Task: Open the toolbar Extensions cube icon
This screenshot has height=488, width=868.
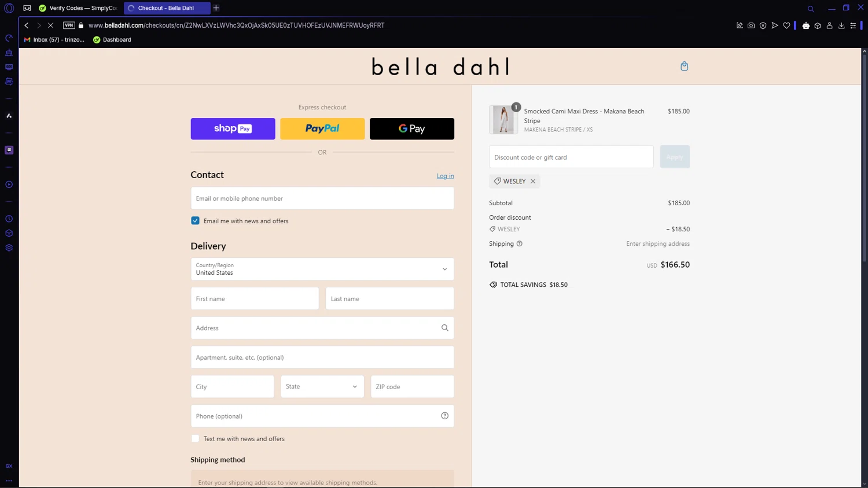Action: pos(818,25)
